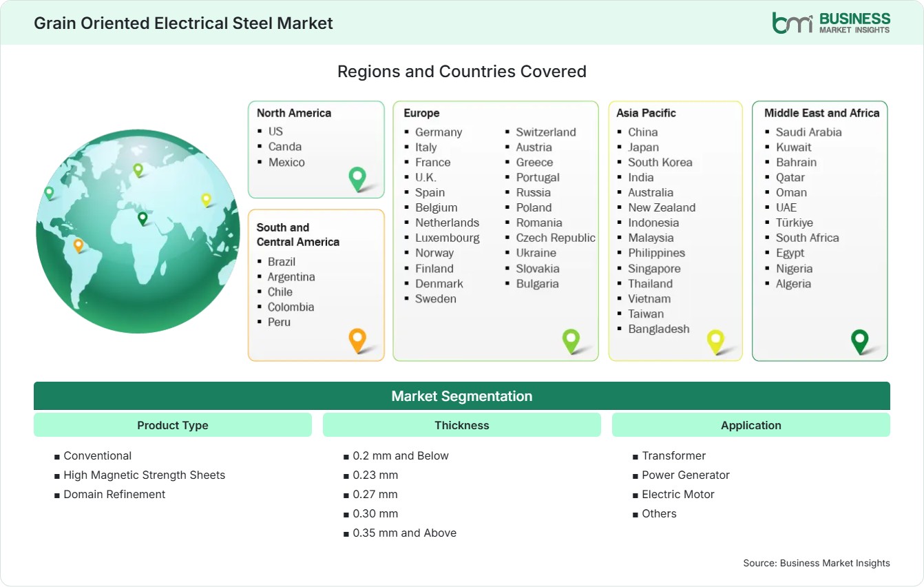Viewport: 924px width, 587px height.
Task: Click 'US' in North America list
Action: tap(275, 131)
